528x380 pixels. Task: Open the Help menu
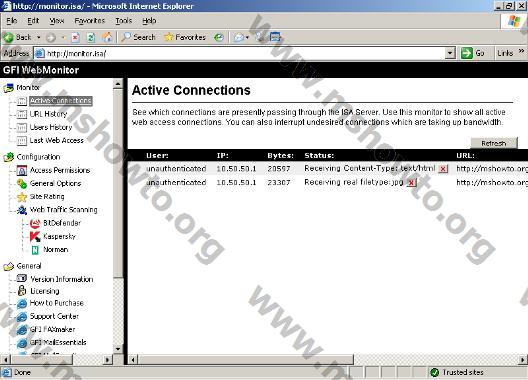point(149,21)
